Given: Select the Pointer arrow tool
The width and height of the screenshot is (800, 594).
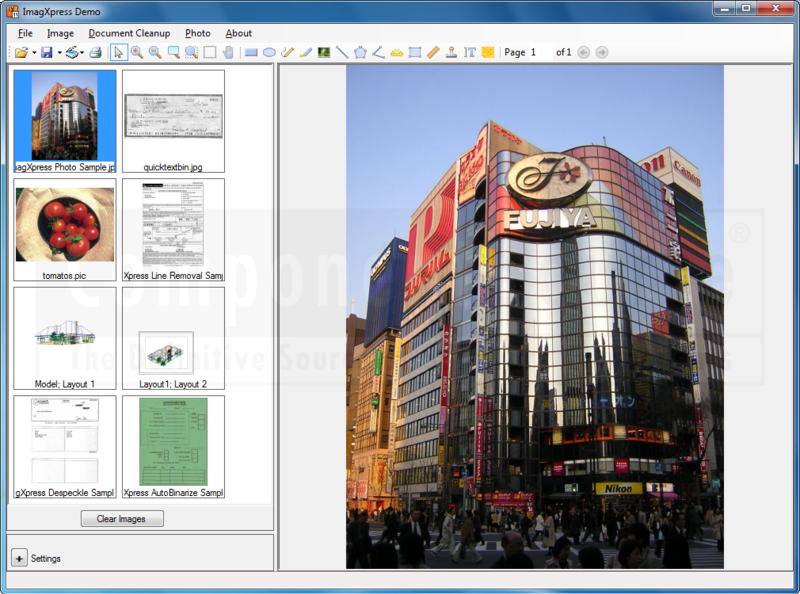Looking at the screenshot, I should click(x=118, y=52).
